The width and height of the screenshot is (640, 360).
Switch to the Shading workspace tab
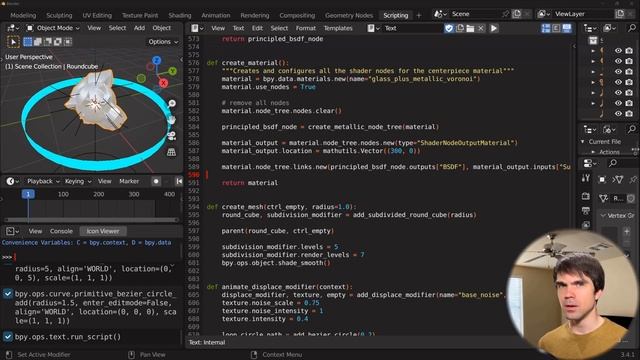click(180, 16)
